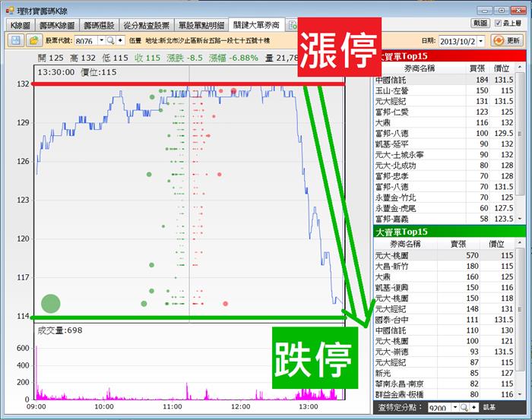Switch to the 單股單點明細 tab
The height and width of the screenshot is (420, 532).
pos(201,25)
